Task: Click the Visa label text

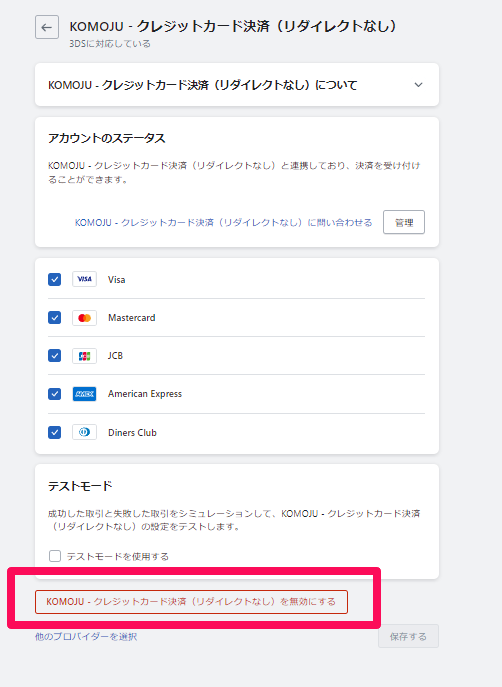Action: [x=117, y=280]
